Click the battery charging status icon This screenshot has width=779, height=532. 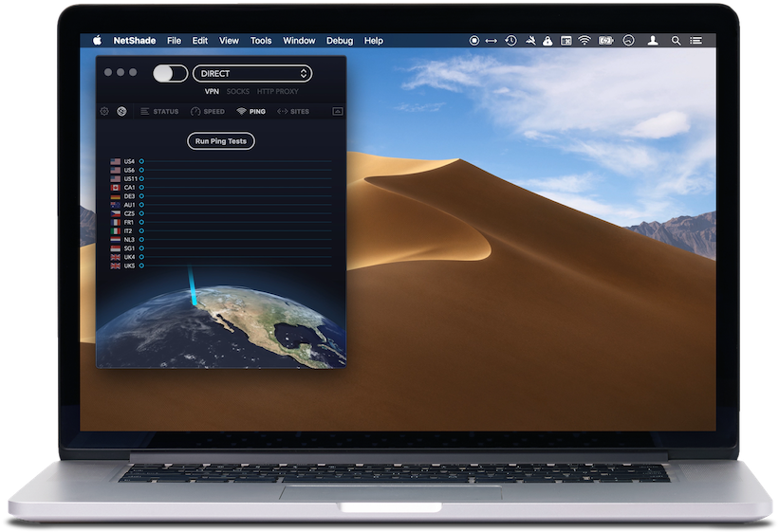[606, 41]
